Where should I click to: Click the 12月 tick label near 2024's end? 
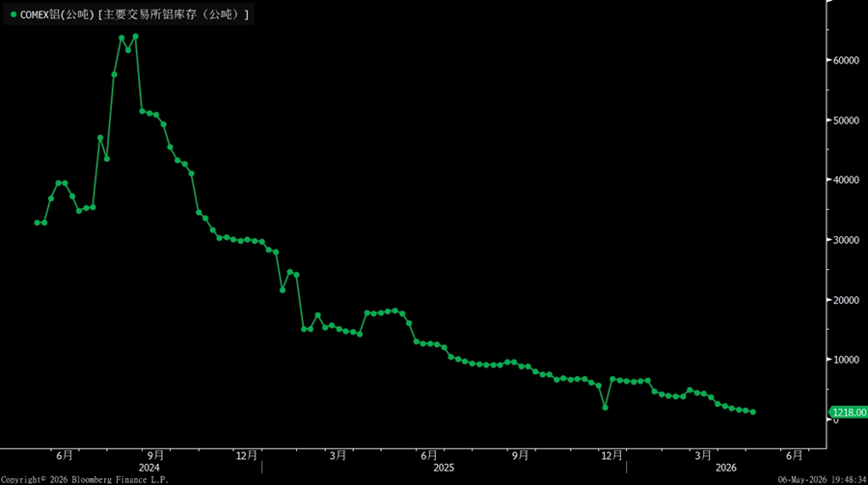pos(247,455)
